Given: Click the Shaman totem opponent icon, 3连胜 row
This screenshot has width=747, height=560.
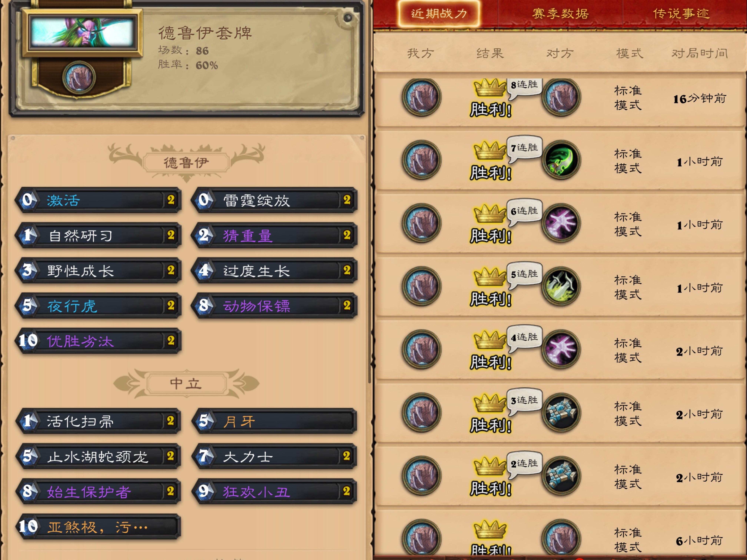Looking at the screenshot, I should 561,412.
